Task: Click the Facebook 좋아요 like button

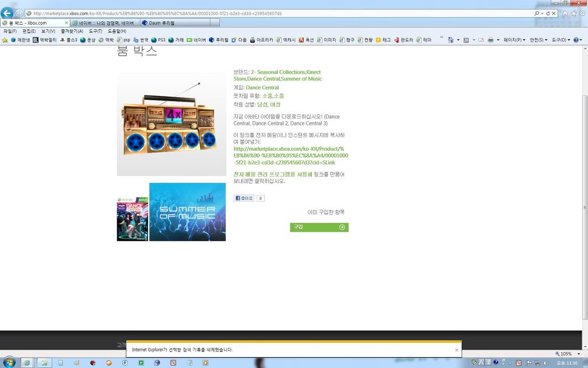Action: (x=244, y=198)
